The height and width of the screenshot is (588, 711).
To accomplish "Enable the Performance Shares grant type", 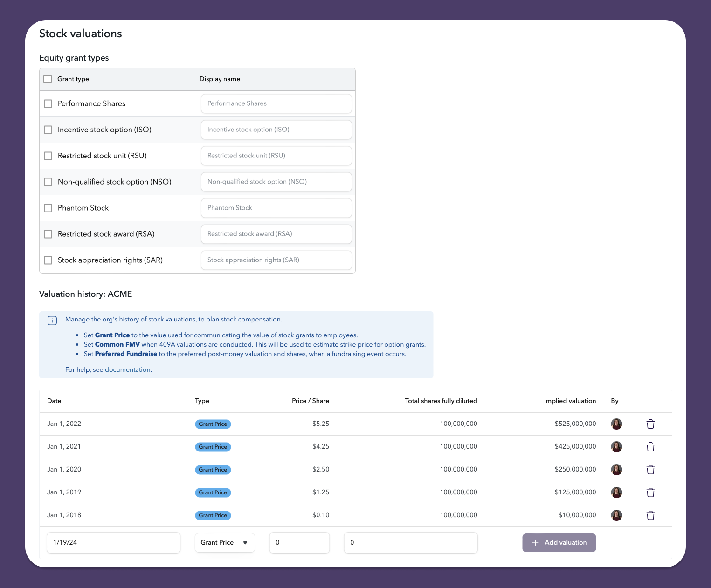I will [48, 103].
